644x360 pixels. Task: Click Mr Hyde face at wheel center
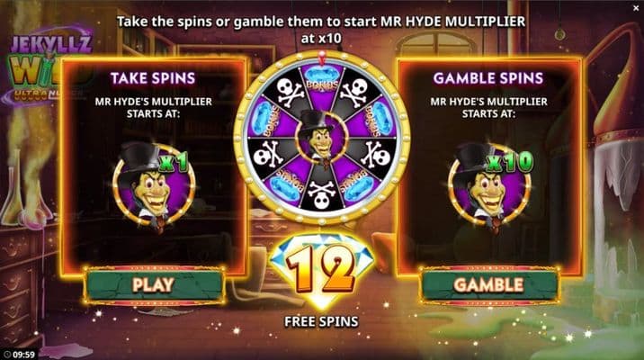point(322,136)
